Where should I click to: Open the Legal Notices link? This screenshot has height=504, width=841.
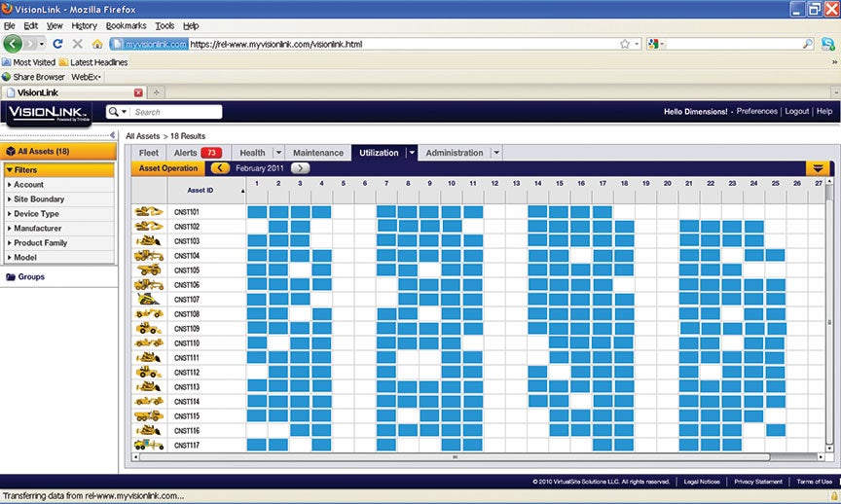[x=702, y=482]
